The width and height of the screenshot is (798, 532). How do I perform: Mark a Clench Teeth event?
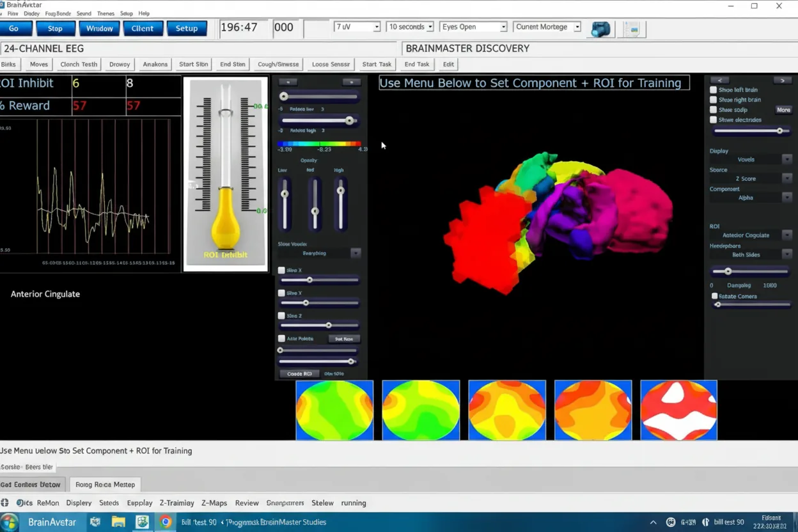click(x=79, y=64)
